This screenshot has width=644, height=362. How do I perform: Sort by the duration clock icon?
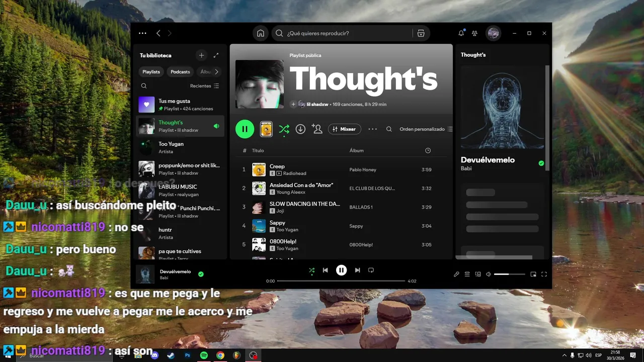(428, 150)
